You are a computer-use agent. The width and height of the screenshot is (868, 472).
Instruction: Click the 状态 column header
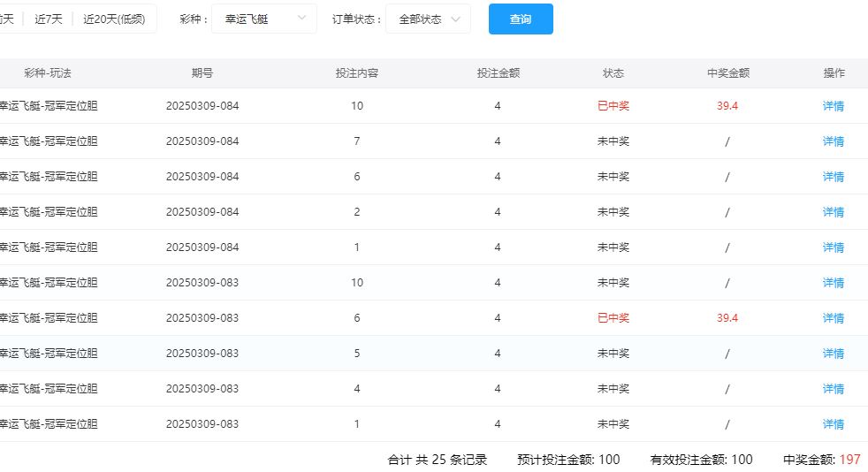(x=613, y=73)
